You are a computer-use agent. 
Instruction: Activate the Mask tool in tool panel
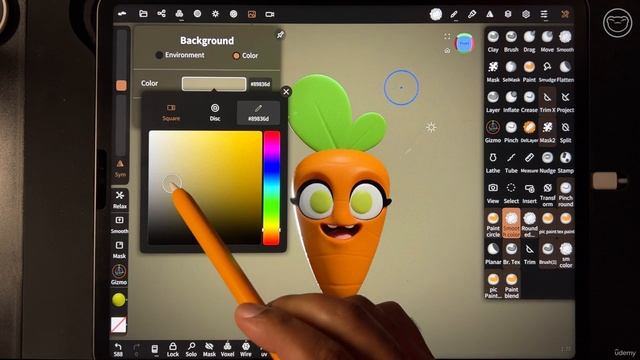coord(493,72)
